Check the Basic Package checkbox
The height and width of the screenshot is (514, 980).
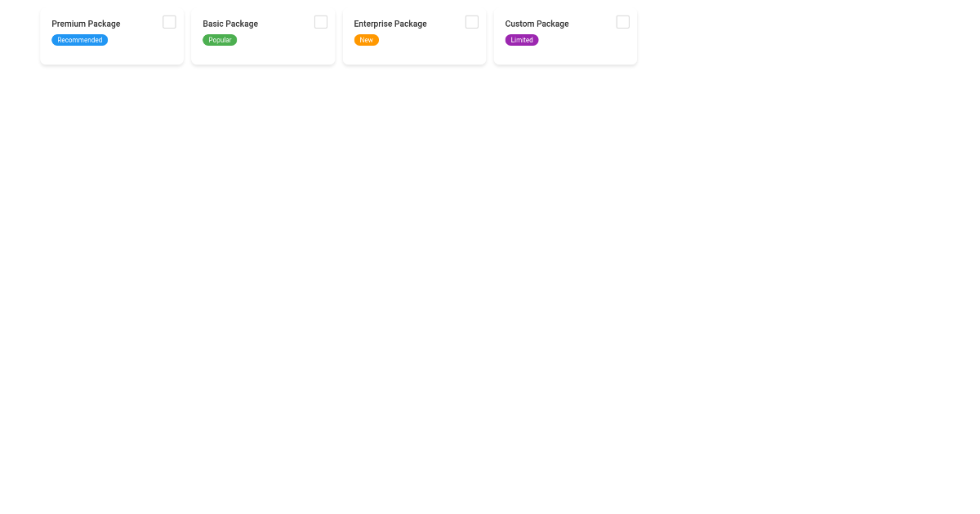click(320, 22)
